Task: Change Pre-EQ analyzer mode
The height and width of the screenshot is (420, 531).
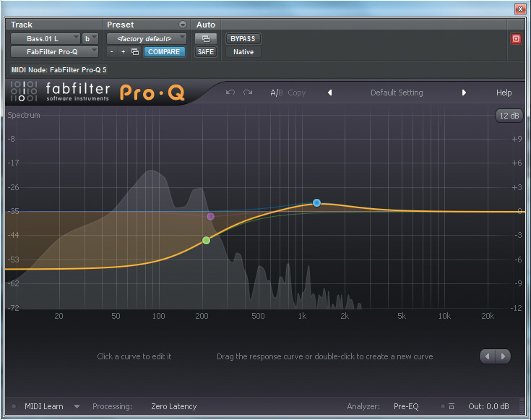Action: coord(406,406)
